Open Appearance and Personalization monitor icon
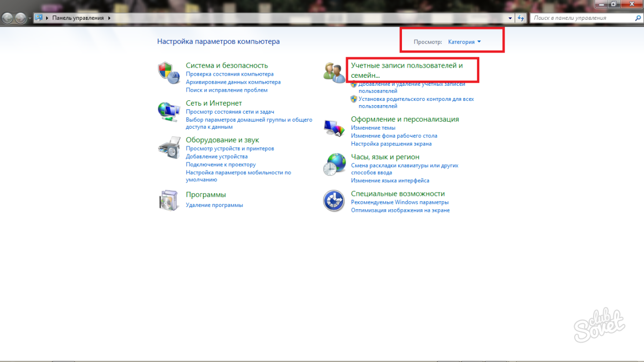 tap(334, 129)
